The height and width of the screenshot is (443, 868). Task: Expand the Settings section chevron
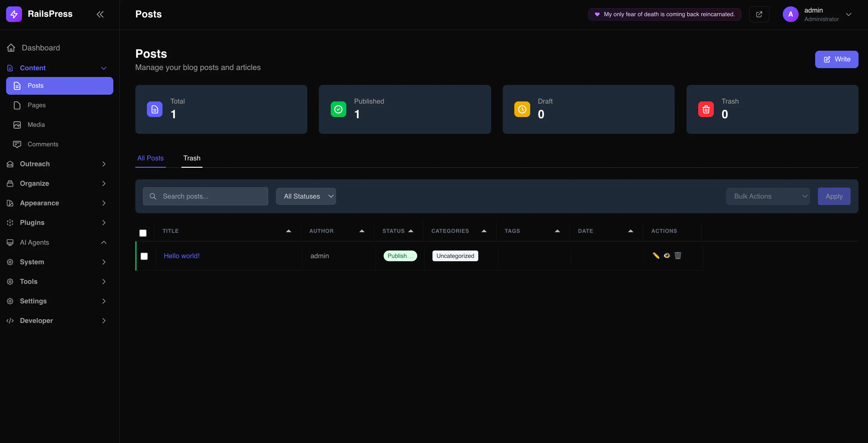pos(104,301)
